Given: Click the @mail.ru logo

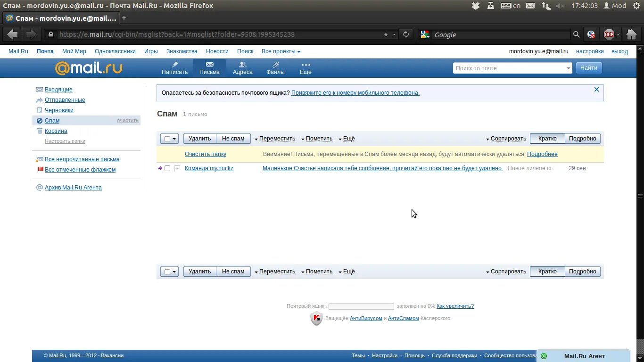Looking at the screenshot, I should pyautogui.click(x=89, y=68).
